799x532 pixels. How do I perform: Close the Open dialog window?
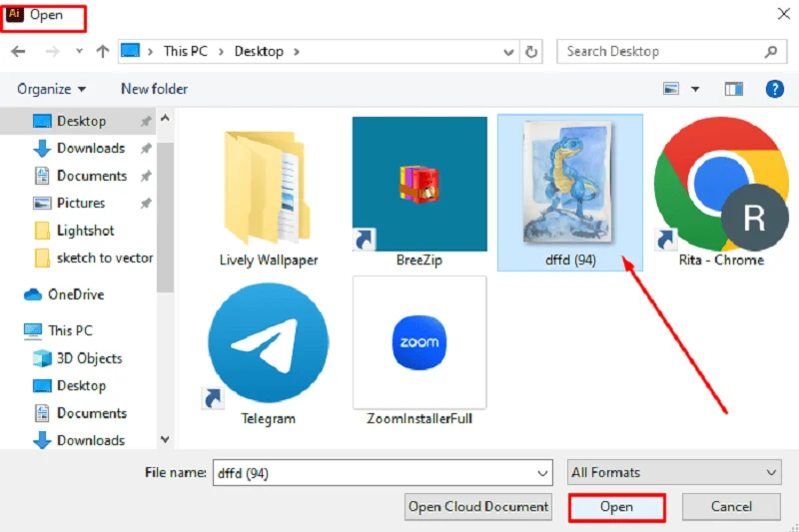click(x=784, y=14)
